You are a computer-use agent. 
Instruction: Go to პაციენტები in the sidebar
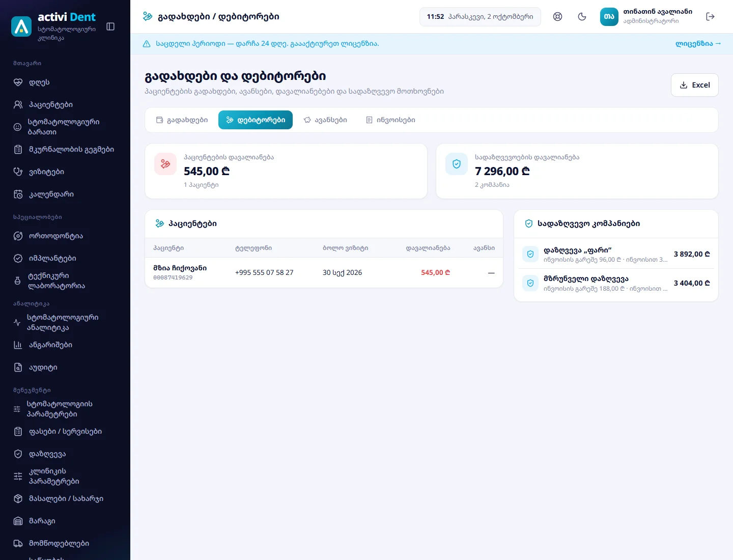(65, 104)
